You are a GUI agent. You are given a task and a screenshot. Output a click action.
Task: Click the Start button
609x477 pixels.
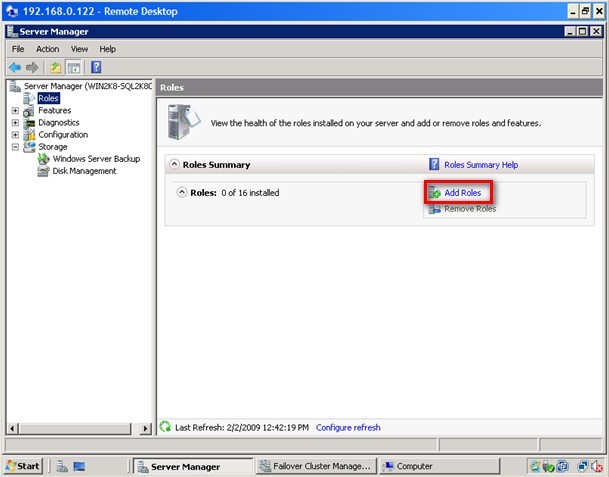tap(23, 466)
